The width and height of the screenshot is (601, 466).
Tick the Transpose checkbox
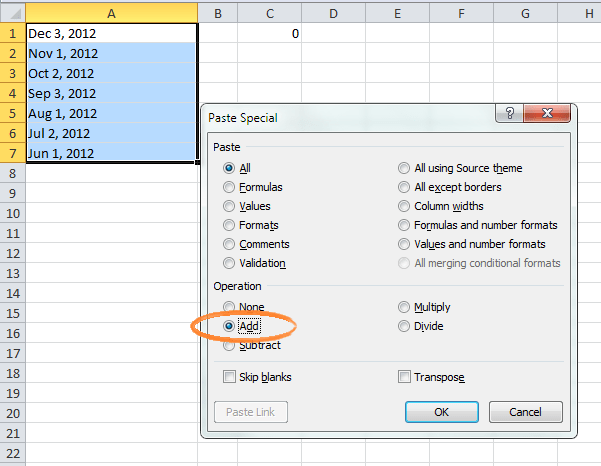pyautogui.click(x=404, y=377)
